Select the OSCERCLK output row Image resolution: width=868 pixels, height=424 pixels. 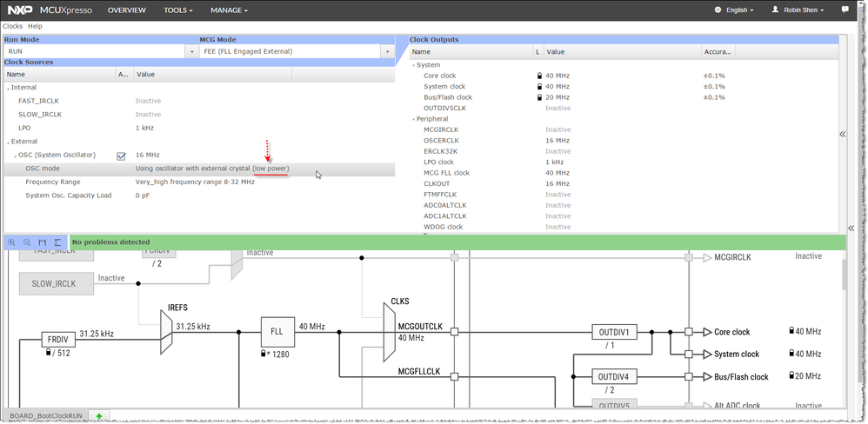pyautogui.click(x=624, y=141)
